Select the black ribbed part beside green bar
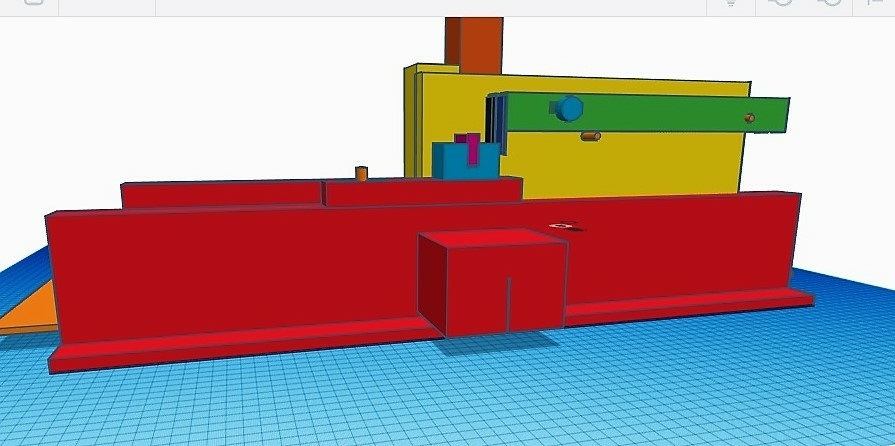 point(496,124)
